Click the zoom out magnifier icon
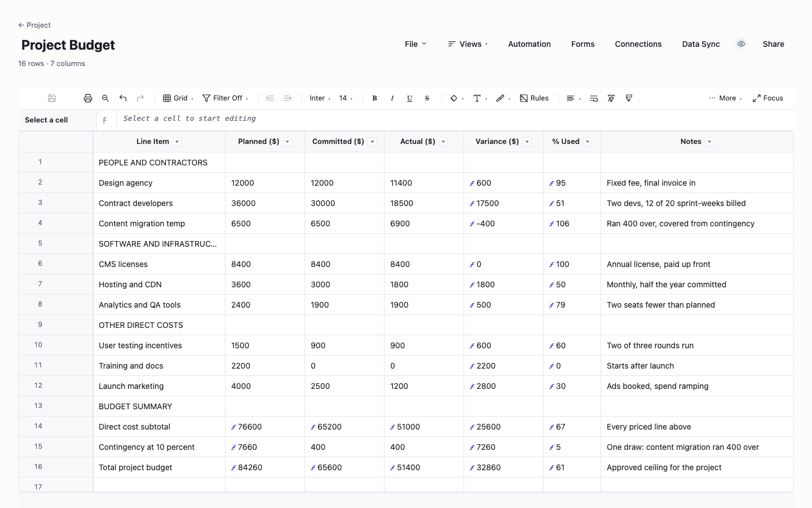This screenshot has height=508, width=812. [105, 98]
